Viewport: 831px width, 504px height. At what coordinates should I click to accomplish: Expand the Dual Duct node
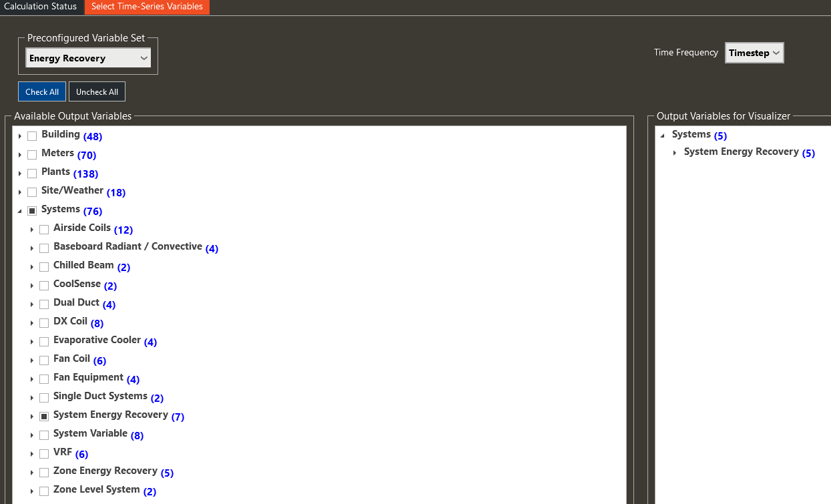tap(32, 304)
